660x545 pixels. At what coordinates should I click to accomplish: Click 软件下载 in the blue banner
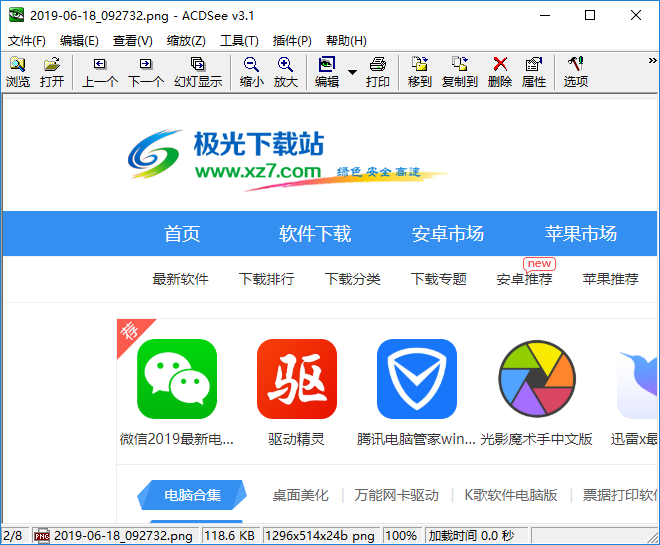tap(315, 234)
